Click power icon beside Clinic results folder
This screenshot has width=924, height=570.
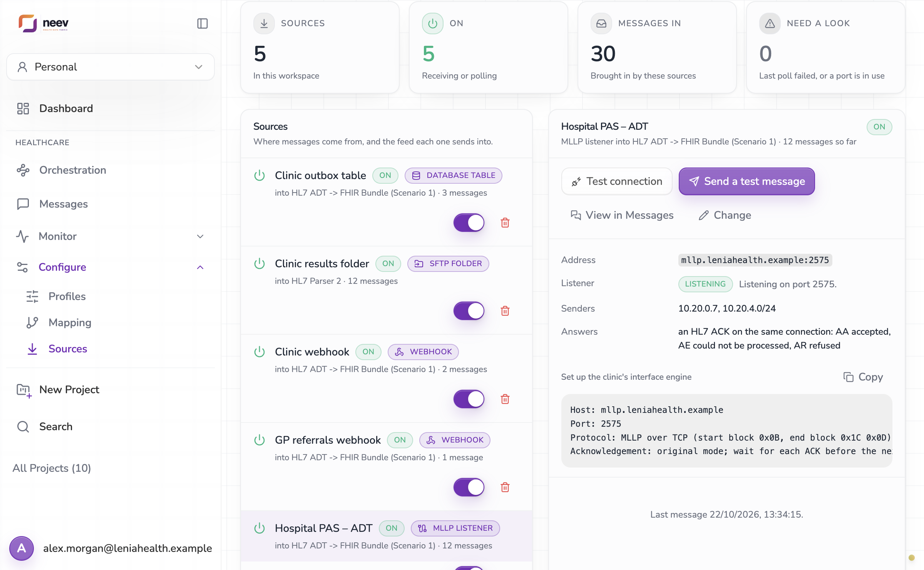tap(259, 264)
